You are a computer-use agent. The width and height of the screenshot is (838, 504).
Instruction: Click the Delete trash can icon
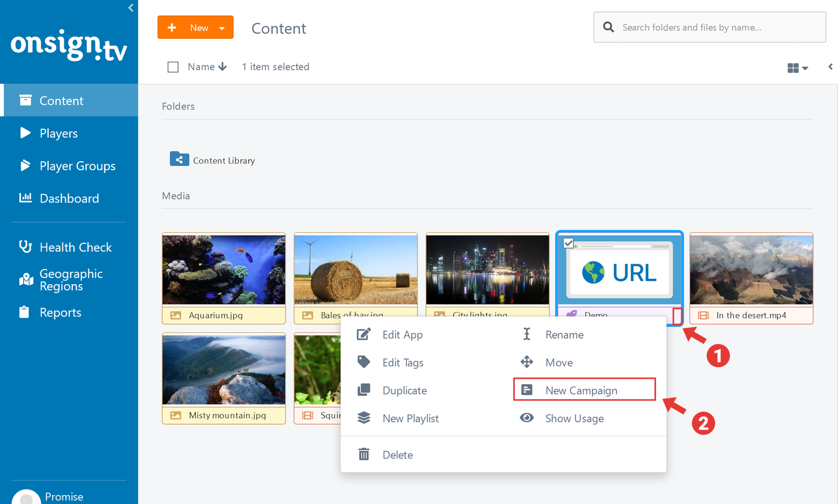tap(363, 454)
